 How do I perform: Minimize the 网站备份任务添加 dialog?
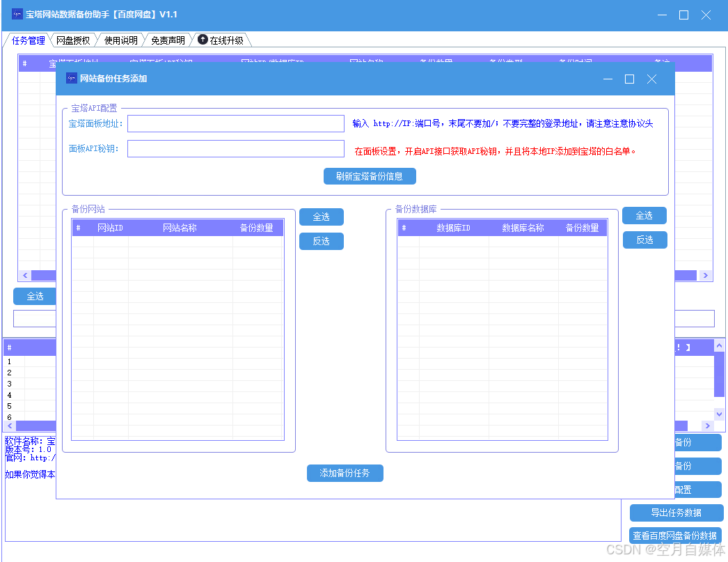tap(608, 79)
